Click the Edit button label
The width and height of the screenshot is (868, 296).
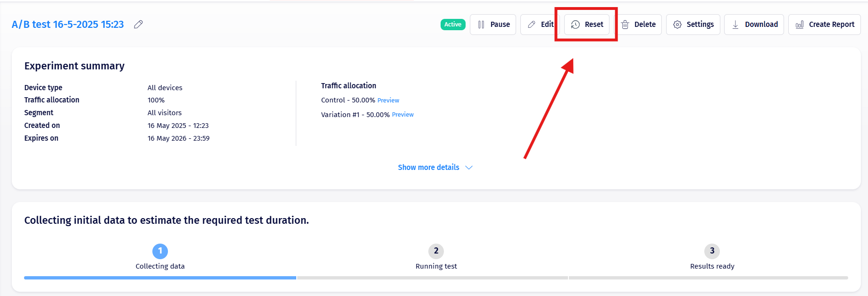click(x=547, y=25)
